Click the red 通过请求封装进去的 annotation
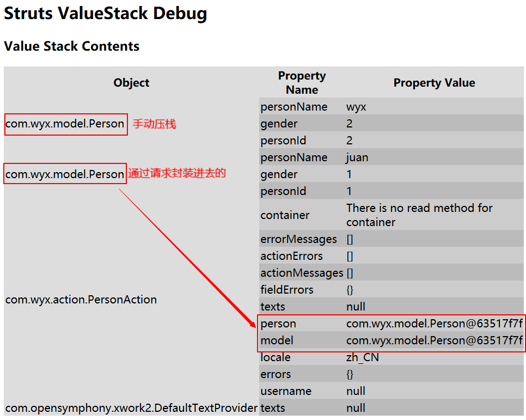526x420 pixels. [177, 174]
